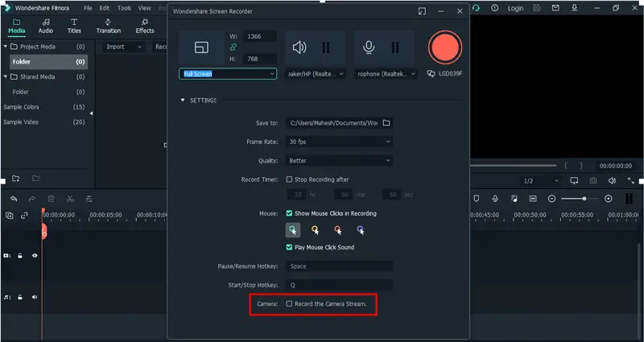The width and height of the screenshot is (644, 342).
Task: Click the Zoom in plus icon on timeline
Action: pyautogui.click(x=609, y=199)
